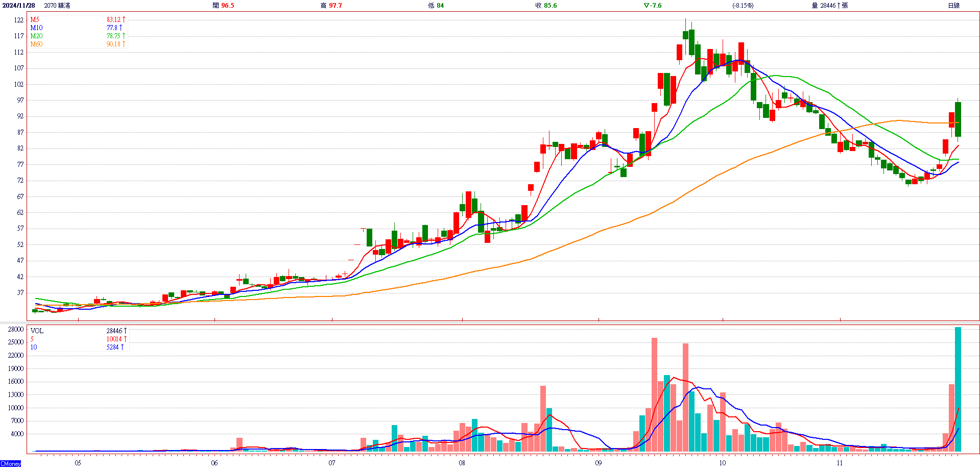This screenshot has width=980, height=472.
Task: Click the price change ▽-7.6
Action: (653, 6)
